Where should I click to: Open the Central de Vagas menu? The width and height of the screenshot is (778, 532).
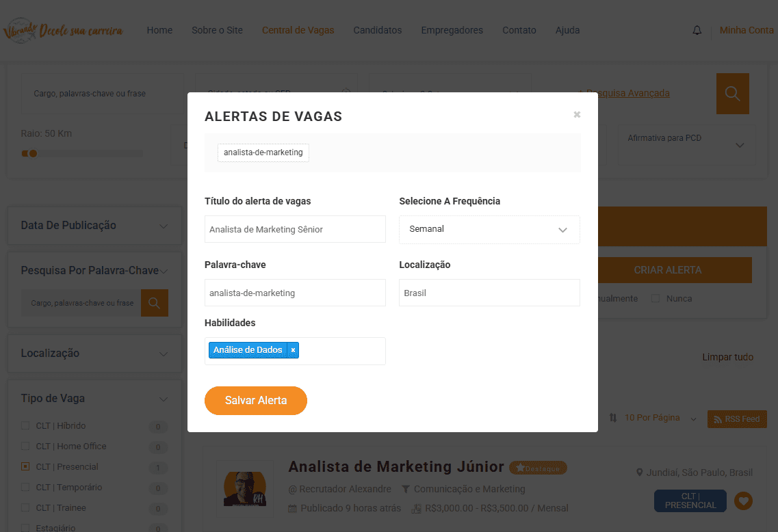298,30
